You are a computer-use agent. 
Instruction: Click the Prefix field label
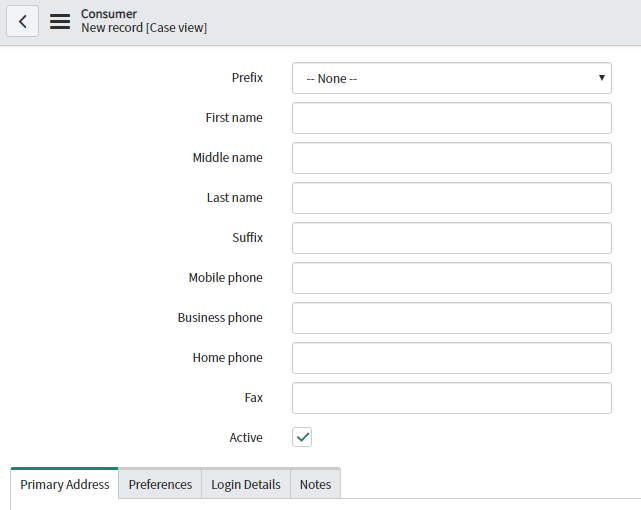tap(247, 77)
